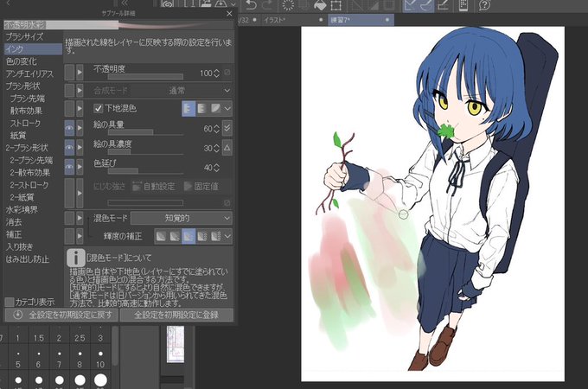This screenshot has height=389, width=588.
Task: Open toolbar dropdown arrow left of Undo
Action: tap(233, 6)
